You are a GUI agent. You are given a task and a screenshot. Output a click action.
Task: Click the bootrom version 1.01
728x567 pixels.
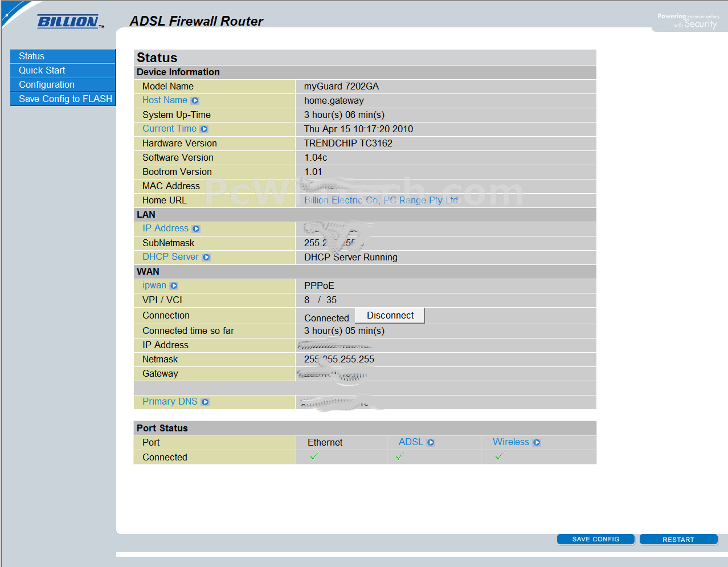pyautogui.click(x=313, y=172)
